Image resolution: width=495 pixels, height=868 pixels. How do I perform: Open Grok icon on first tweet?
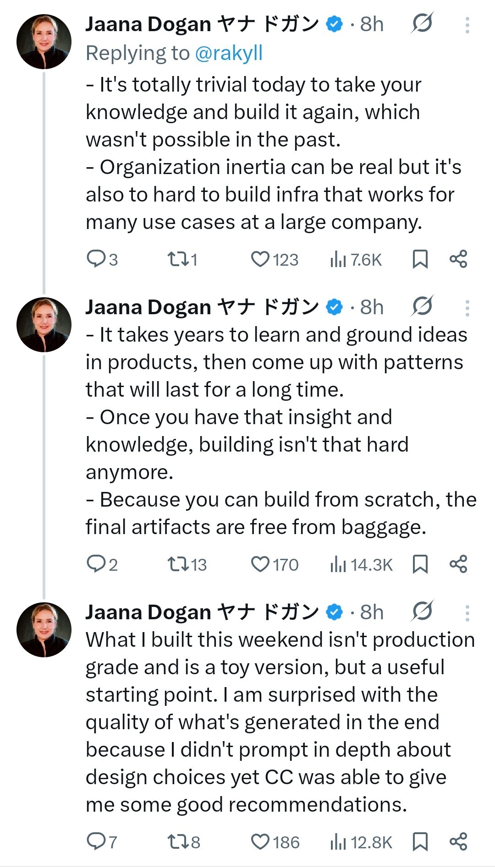421,23
